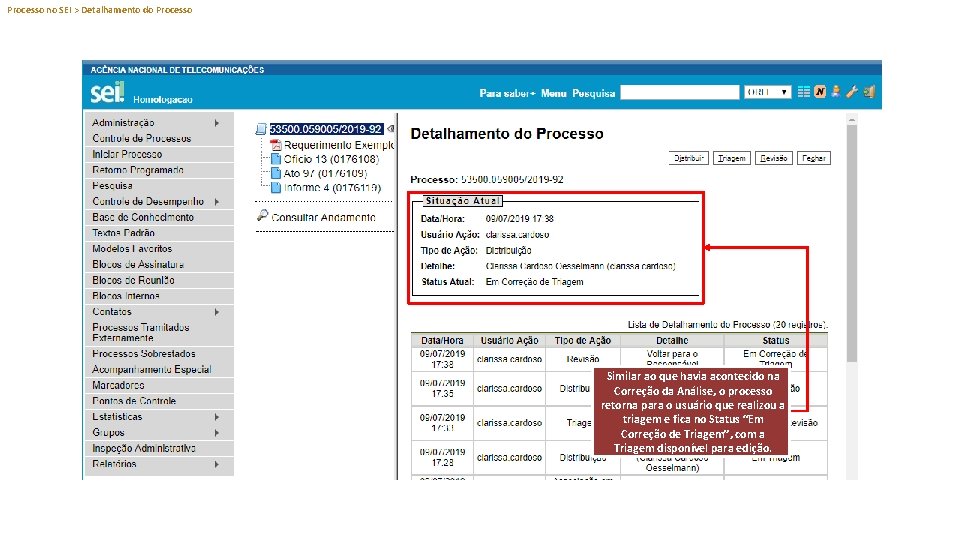The image size is (960, 540).
Task: Open Inspeção Administrativa menu item
Action: point(159,448)
